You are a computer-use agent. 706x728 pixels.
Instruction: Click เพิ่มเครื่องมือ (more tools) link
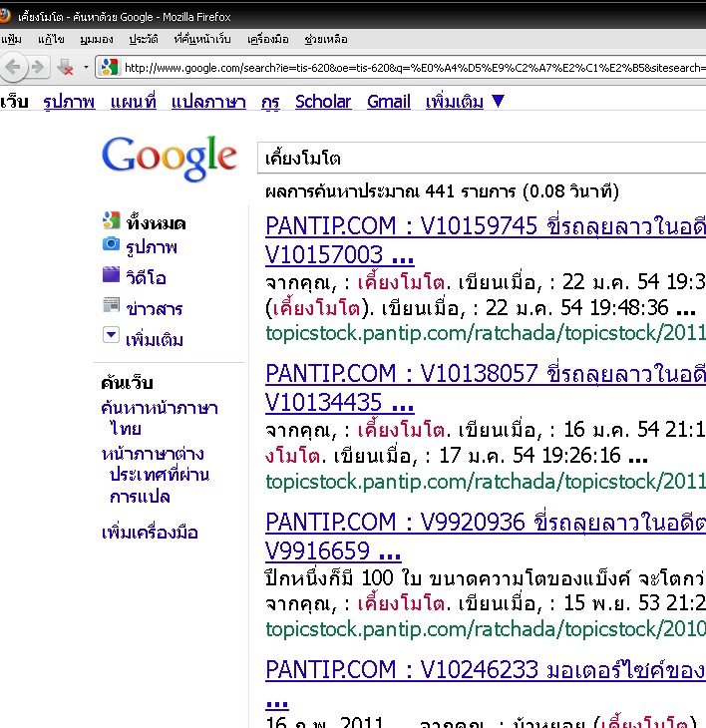150,533
